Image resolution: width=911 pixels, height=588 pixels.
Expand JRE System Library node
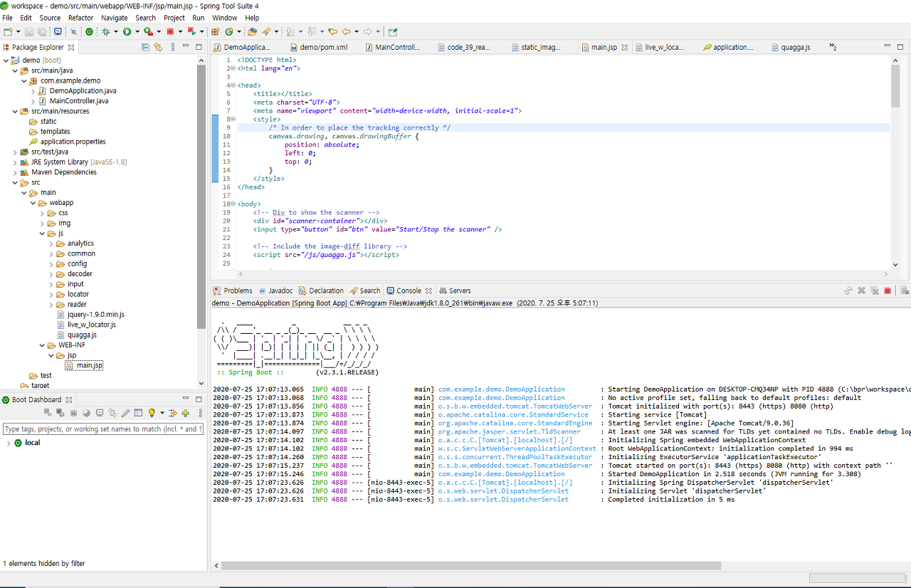click(x=15, y=162)
